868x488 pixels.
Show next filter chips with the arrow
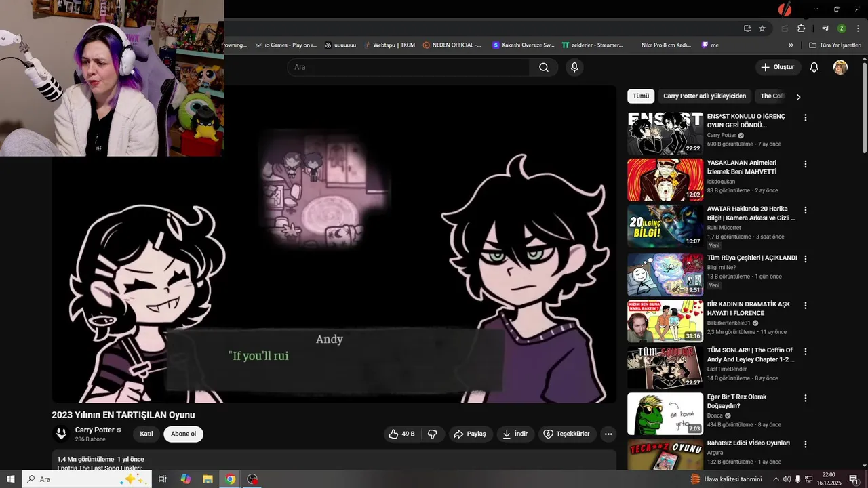pos(798,97)
